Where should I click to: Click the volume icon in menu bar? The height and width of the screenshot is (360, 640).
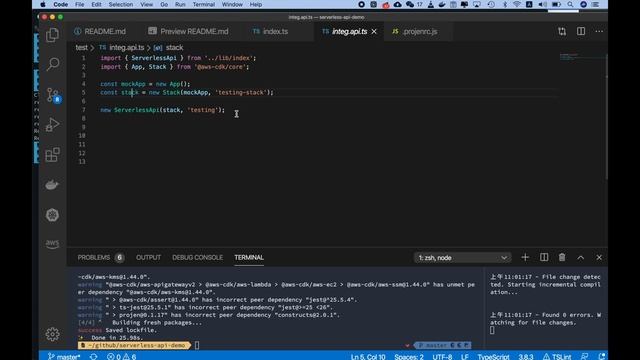coord(542,4)
